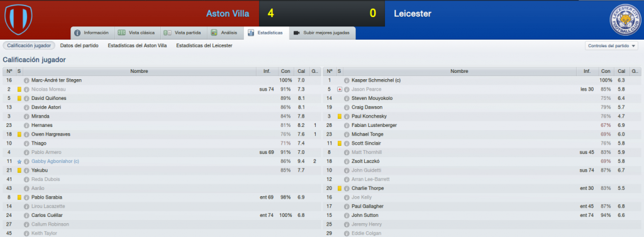644x237 pixels.
Task: Show Estadísticas del Leicester
Action: click(204, 46)
